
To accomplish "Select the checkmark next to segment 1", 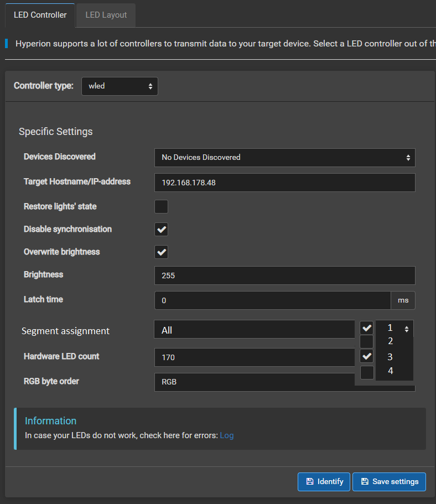I will [367, 328].
